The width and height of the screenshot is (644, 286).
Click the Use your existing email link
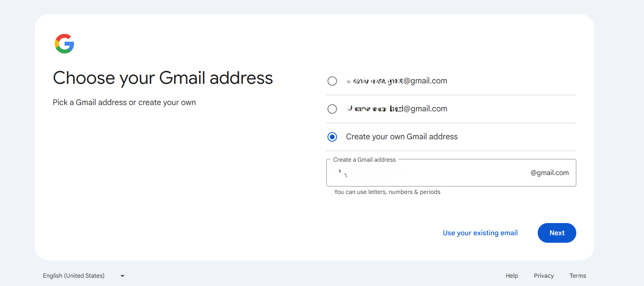tap(480, 233)
